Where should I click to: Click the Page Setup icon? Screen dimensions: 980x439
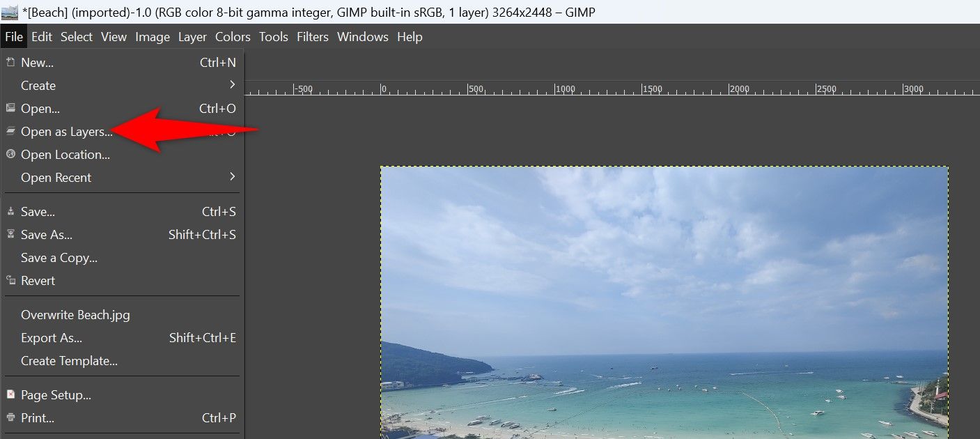coord(10,394)
